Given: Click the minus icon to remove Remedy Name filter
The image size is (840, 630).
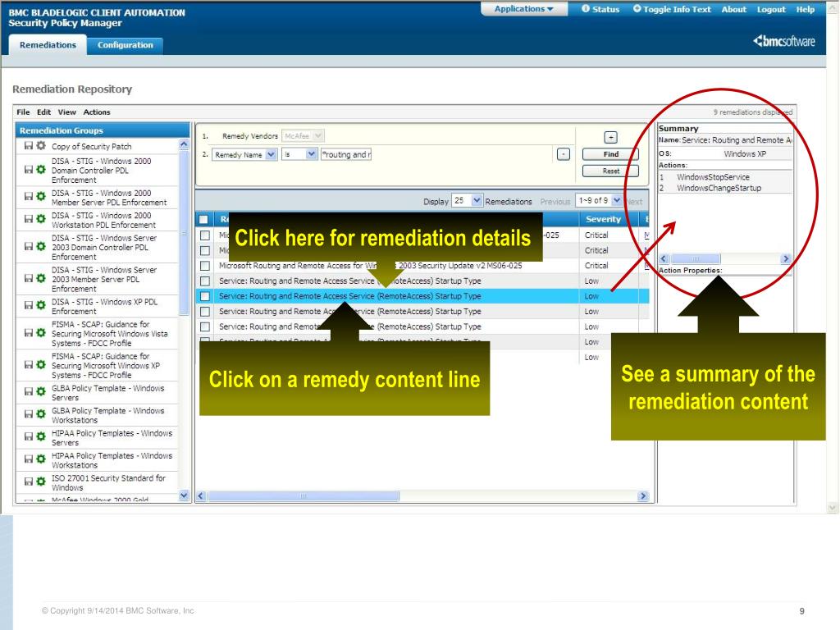Looking at the screenshot, I should pos(563,154).
